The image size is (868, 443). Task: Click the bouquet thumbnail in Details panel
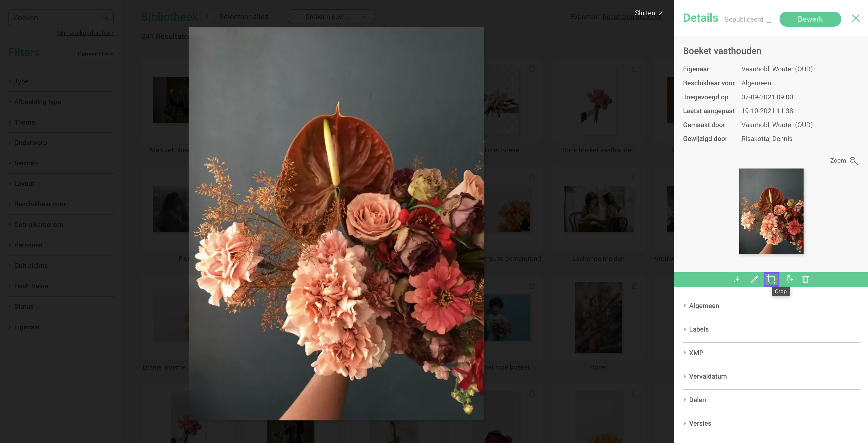(771, 211)
